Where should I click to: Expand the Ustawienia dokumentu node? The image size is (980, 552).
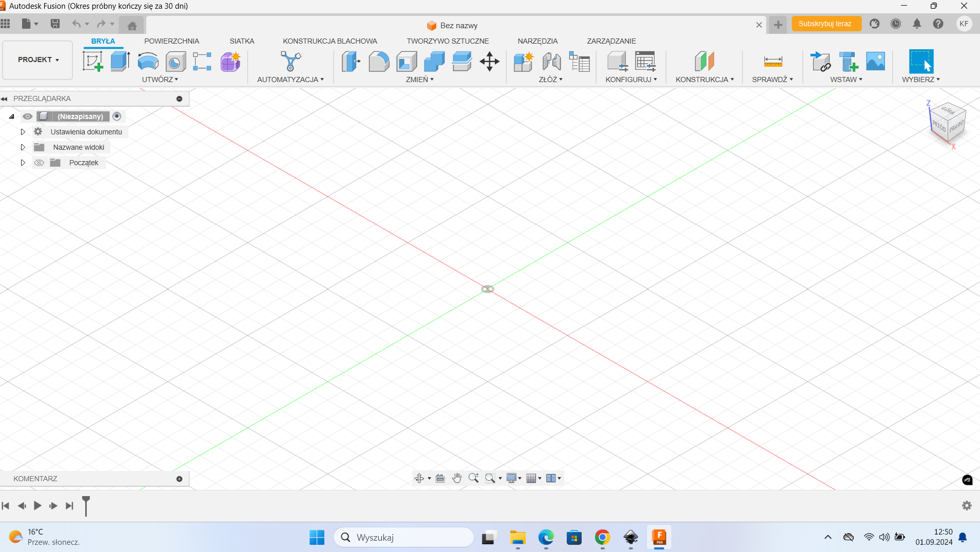23,132
